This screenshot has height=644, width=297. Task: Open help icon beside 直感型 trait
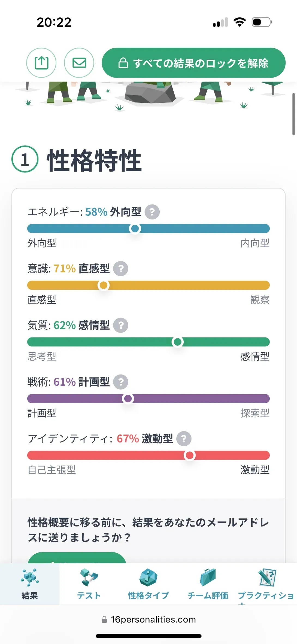point(121,269)
